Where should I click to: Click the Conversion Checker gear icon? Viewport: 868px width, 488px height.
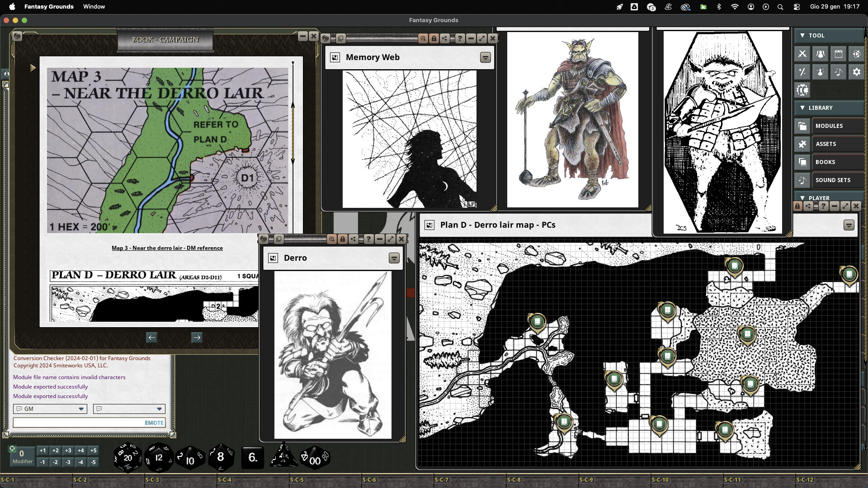[x=802, y=89]
